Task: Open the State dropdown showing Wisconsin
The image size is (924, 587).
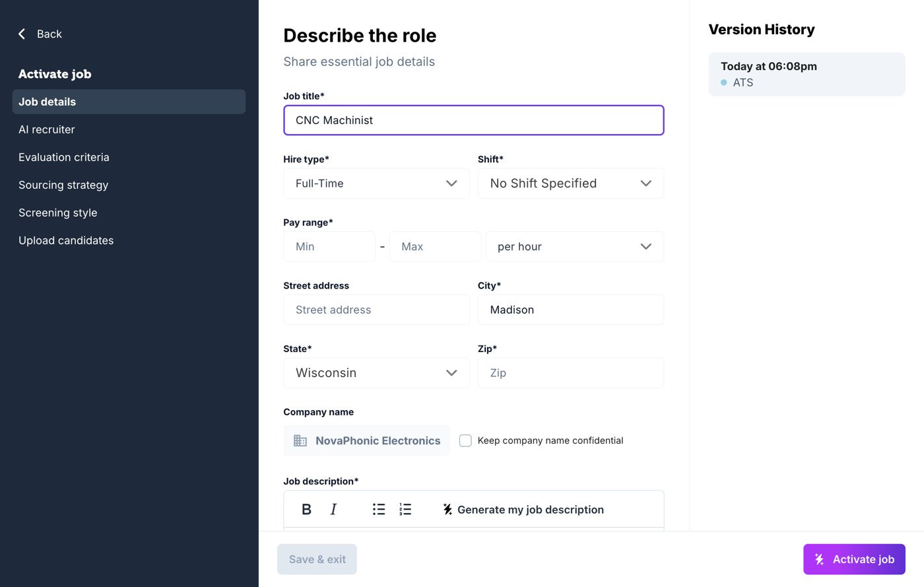Action: [x=376, y=373]
